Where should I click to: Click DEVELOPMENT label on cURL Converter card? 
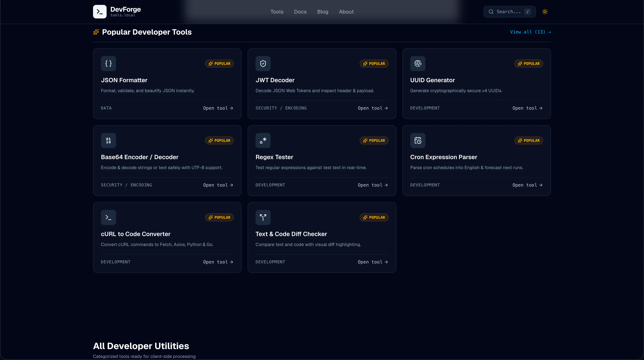coord(115,262)
